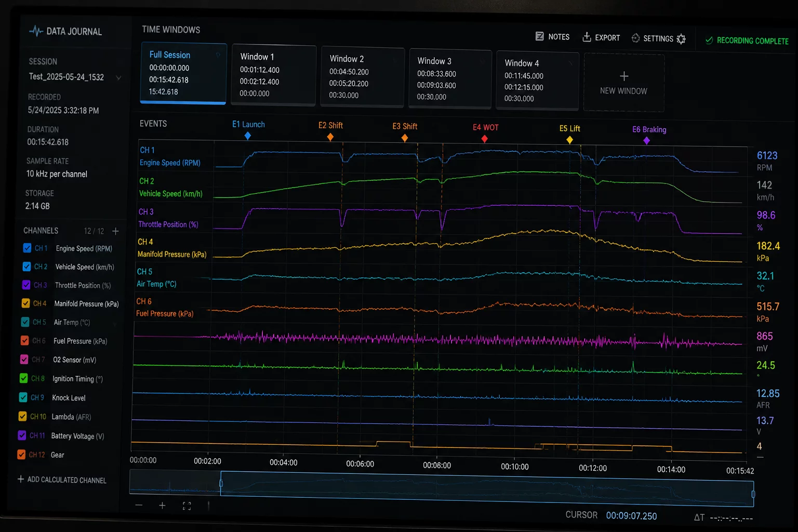
Task: Click the cursor time 00:09:07.250 field
Action: tap(631, 516)
